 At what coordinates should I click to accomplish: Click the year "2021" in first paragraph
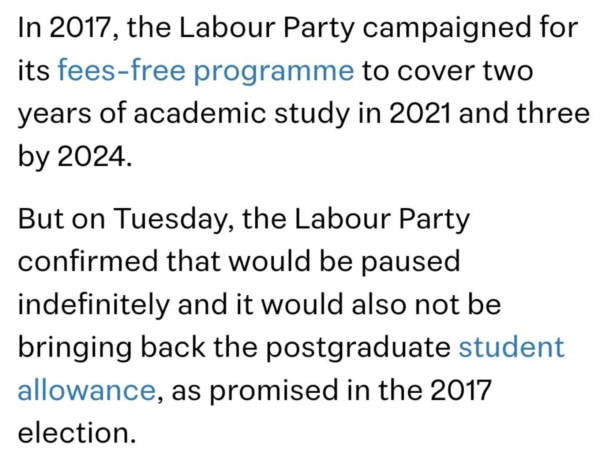click(x=417, y=114)
